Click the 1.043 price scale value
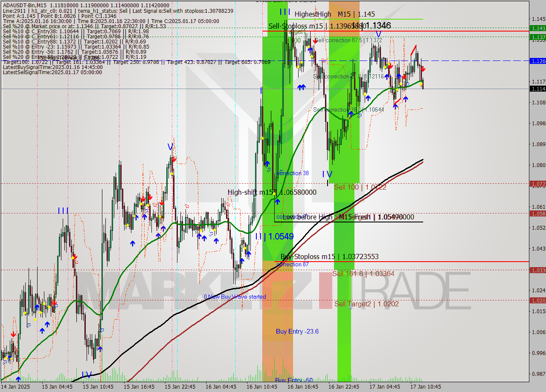 (x=538, y=248)
